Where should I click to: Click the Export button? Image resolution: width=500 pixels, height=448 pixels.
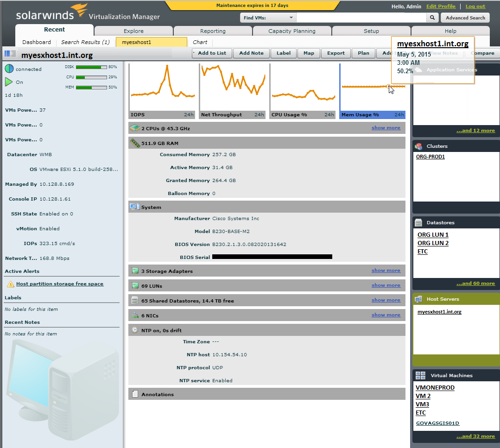point(336,53)
